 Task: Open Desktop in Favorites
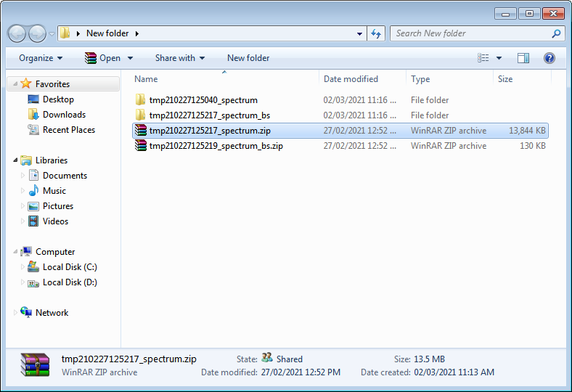(58, 99)
